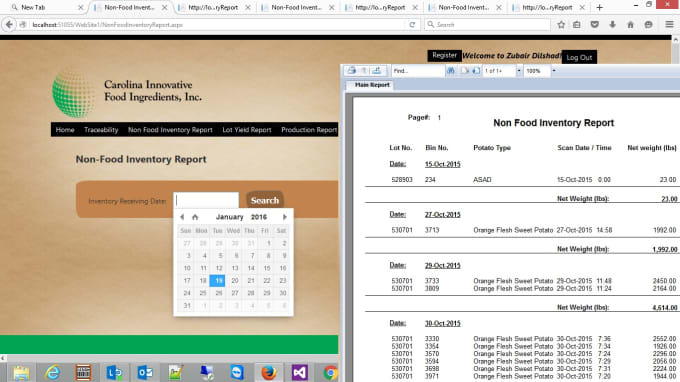Bookmark this page with the star icon

(561, 25)
